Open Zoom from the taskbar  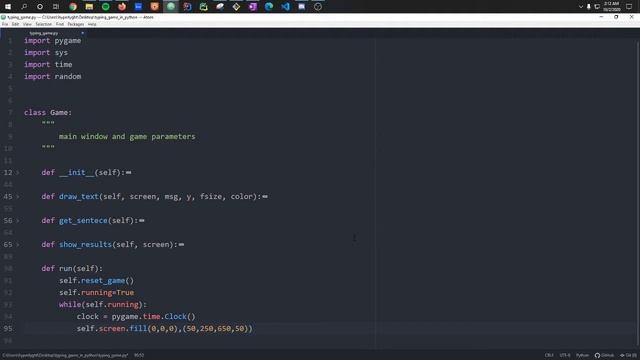coord(138,7)
